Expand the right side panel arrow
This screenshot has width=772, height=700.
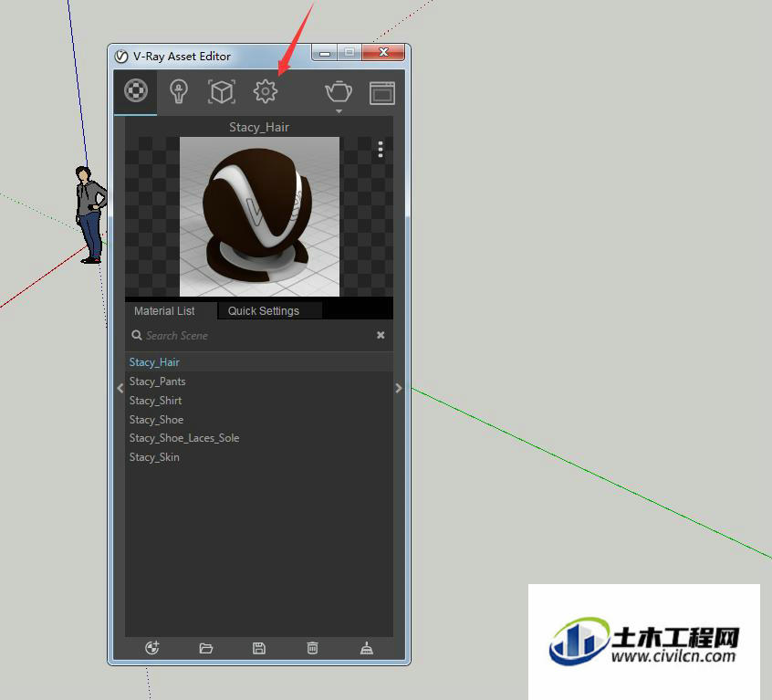click(398, 388)
